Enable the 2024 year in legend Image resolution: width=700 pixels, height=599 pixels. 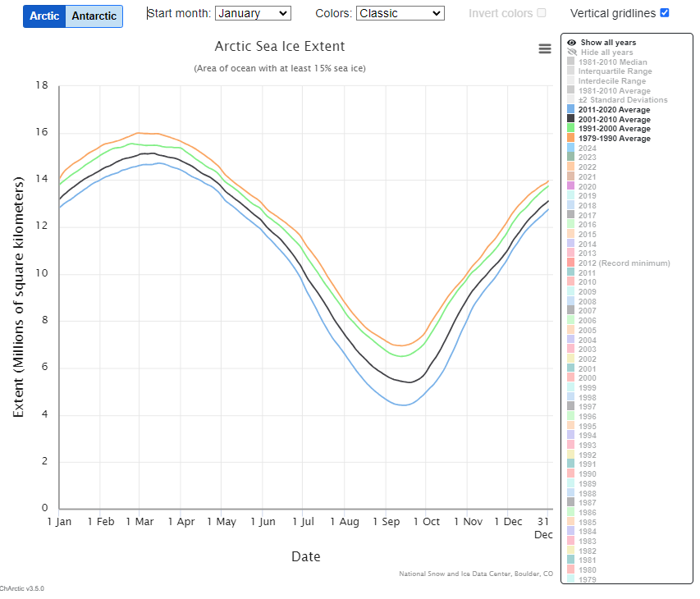pyautogui.click(x=588, y=148)
